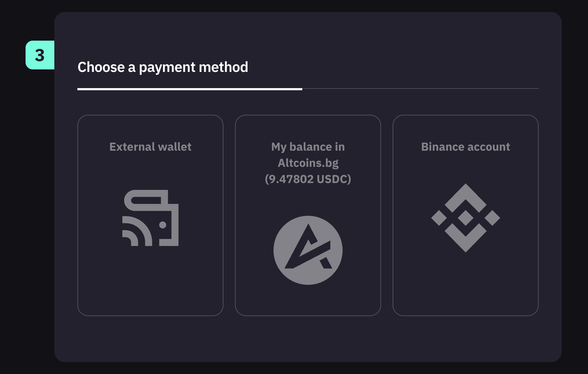This screenshot has height=374, width=588.
Task: Click the Altcoins.bg circular A logo
Action: pos(308,250)
